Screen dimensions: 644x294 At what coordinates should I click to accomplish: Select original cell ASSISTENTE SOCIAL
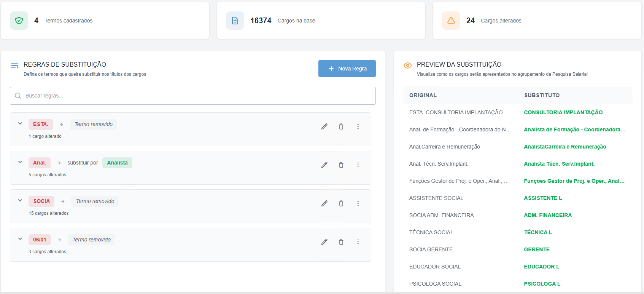(x=436, y=198)
